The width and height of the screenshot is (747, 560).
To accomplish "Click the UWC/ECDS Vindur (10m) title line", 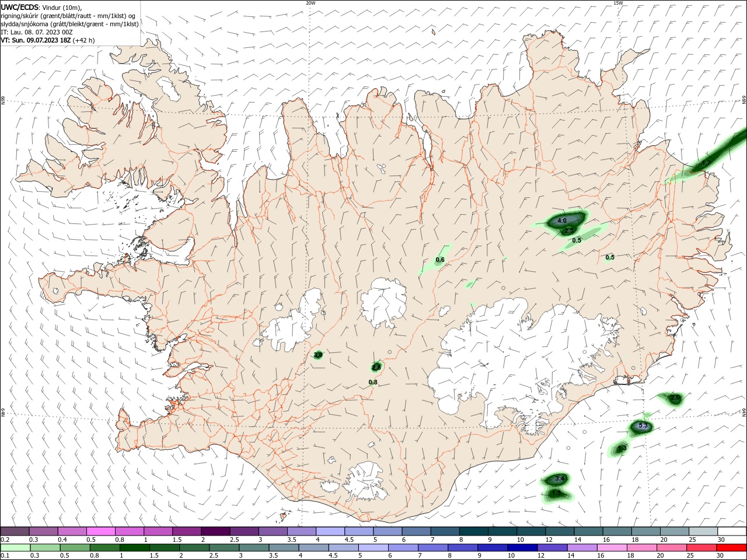I will tap(41, 7).
